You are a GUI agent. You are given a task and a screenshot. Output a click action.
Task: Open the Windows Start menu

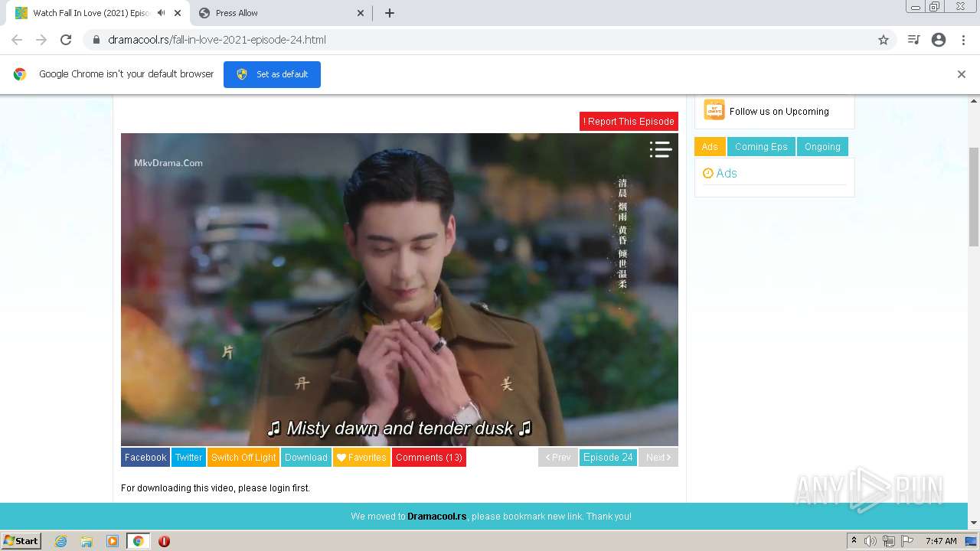click(x=21, y=541)
